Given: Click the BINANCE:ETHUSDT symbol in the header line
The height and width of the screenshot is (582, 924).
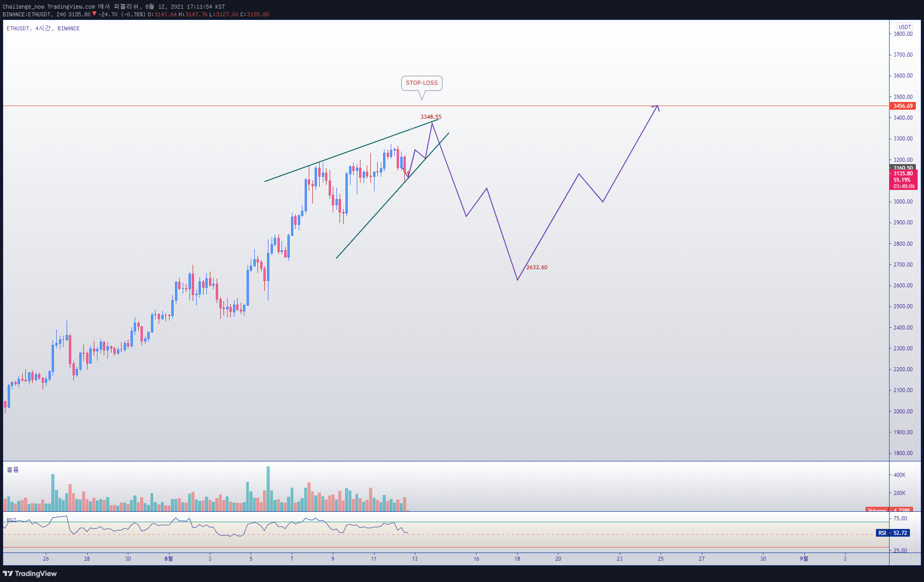Looking at the screenshot, I should tap(27, 15).
